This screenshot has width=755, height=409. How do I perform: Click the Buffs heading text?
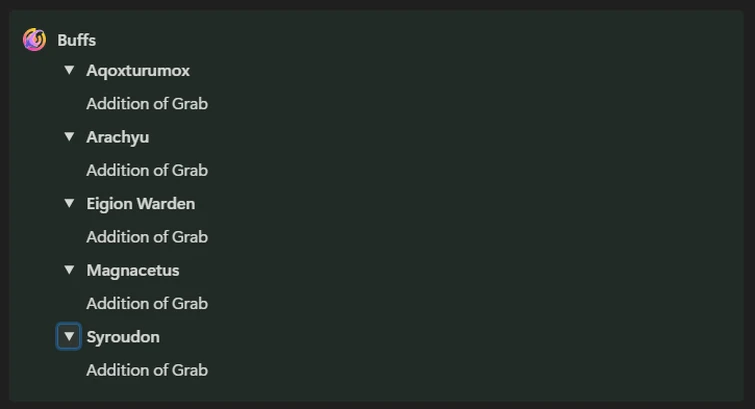pos(76,40)
